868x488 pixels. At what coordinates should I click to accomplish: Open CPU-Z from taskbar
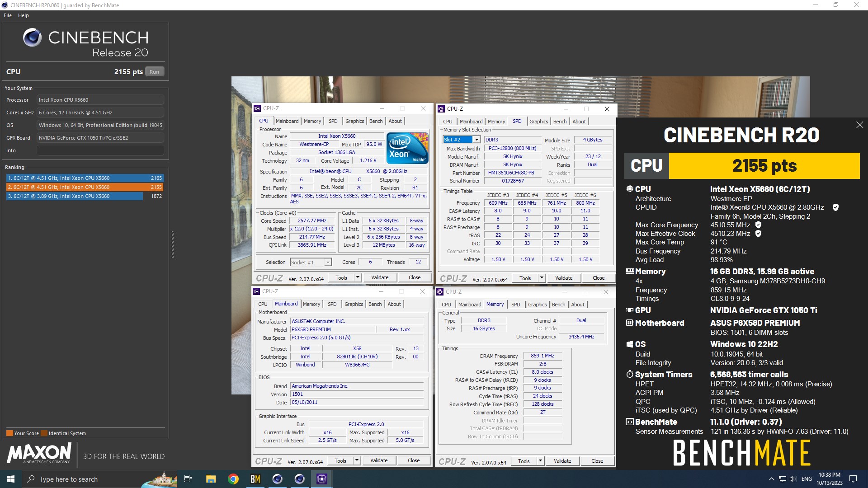pyautogui.click(x=322, y=479)
